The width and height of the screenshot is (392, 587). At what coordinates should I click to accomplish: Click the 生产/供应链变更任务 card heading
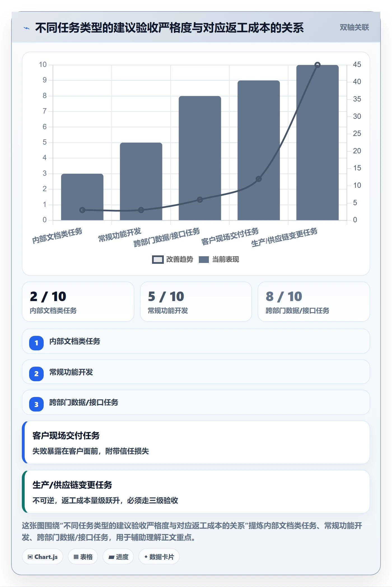[72, 485]
